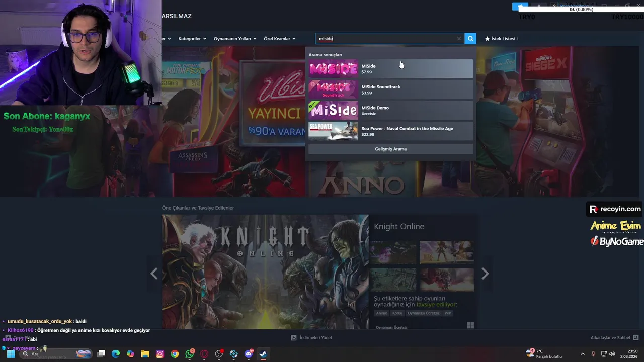The image size is (644, 362).
Task: Click the MiSide game thumbnail in results
Action: click(333, 69)
